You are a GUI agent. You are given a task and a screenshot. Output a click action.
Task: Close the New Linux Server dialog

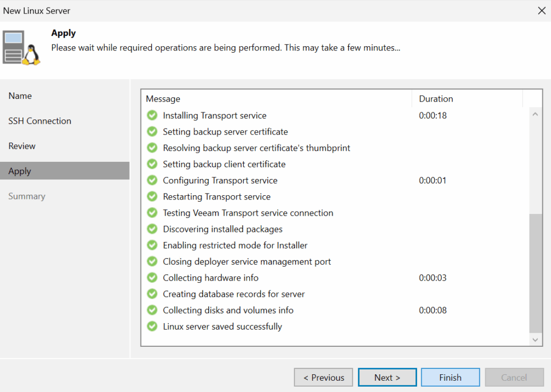click(x=541, y=11)
